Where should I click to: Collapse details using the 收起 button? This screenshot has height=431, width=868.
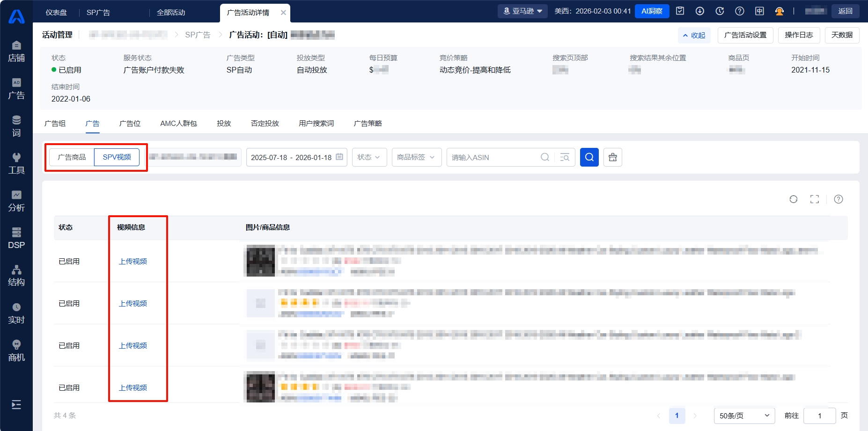click(x=694, y=35)
